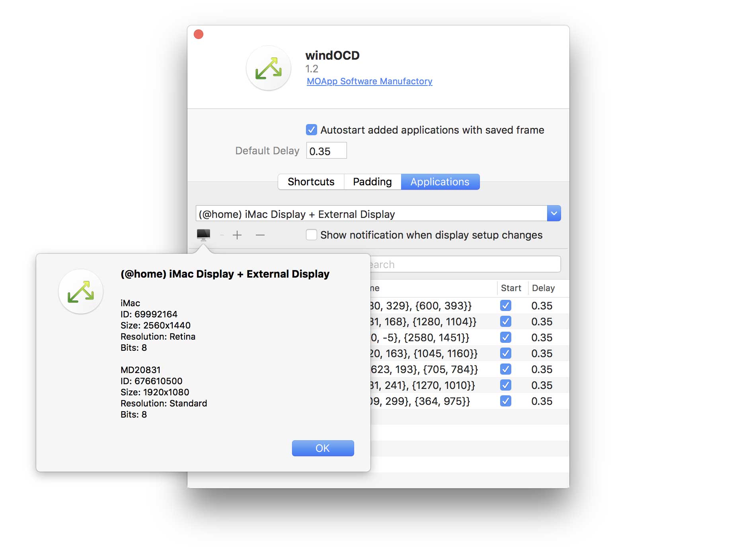Click MD20831 display name
The image size is (756, 552).
pyautogui.click(x=140, y=370)
